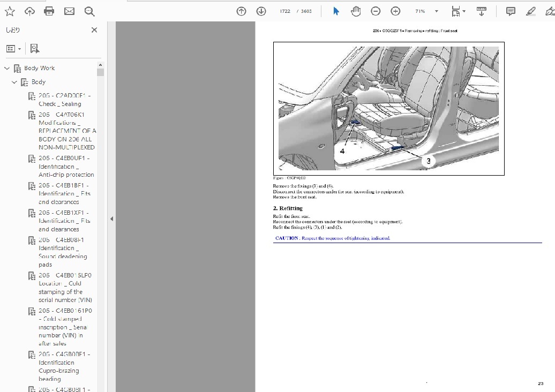Select the highlighter pen tool
Viewport: 555px width, 392px height.
531,11
